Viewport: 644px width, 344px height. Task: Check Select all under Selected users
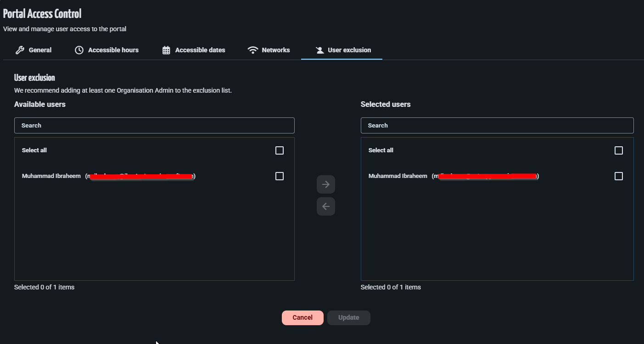click(x=619, y=150)
